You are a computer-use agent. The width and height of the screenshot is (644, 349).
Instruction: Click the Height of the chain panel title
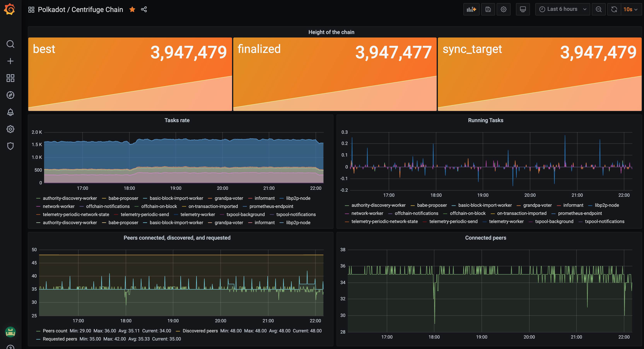pyautogui.click(x=331, y=32)
